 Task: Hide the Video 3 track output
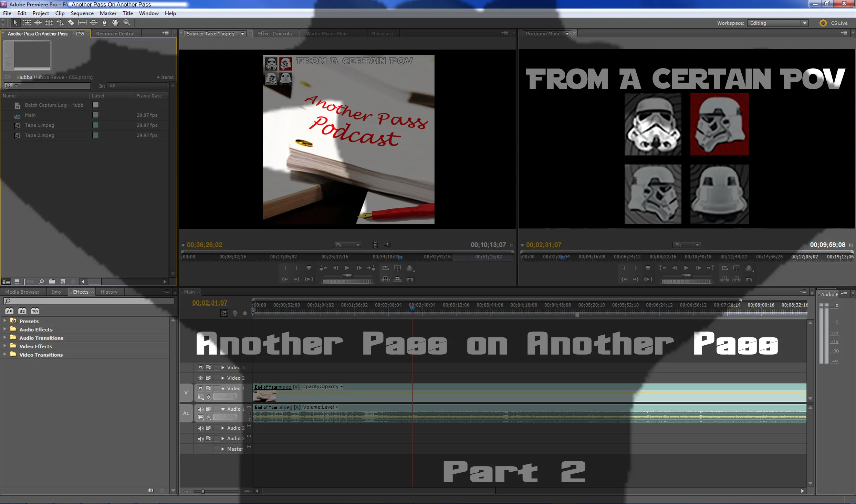pos(200,367)
